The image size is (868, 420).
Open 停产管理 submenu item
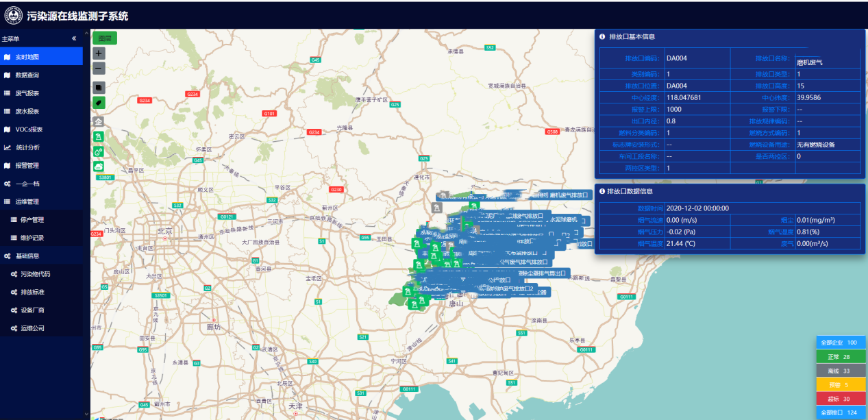click(41, 220)
